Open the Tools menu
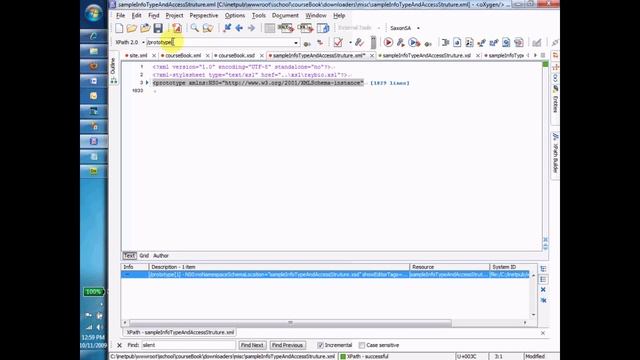 258,16
